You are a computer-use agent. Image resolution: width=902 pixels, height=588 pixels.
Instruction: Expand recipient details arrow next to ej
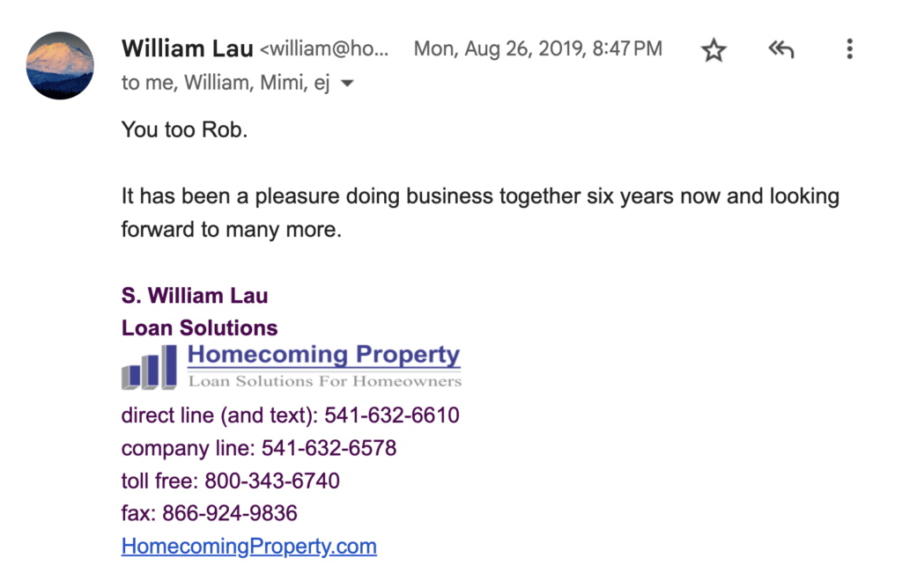tap(347, 84)
